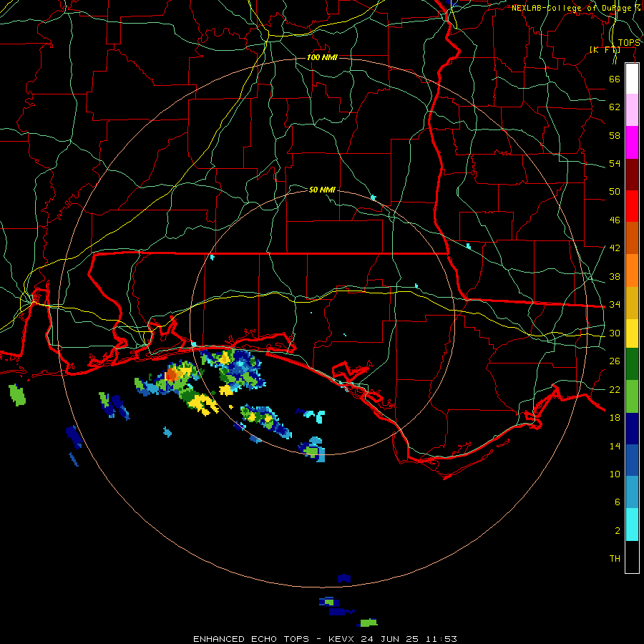Click the 14 value on the legend

[x=615, y=446]
